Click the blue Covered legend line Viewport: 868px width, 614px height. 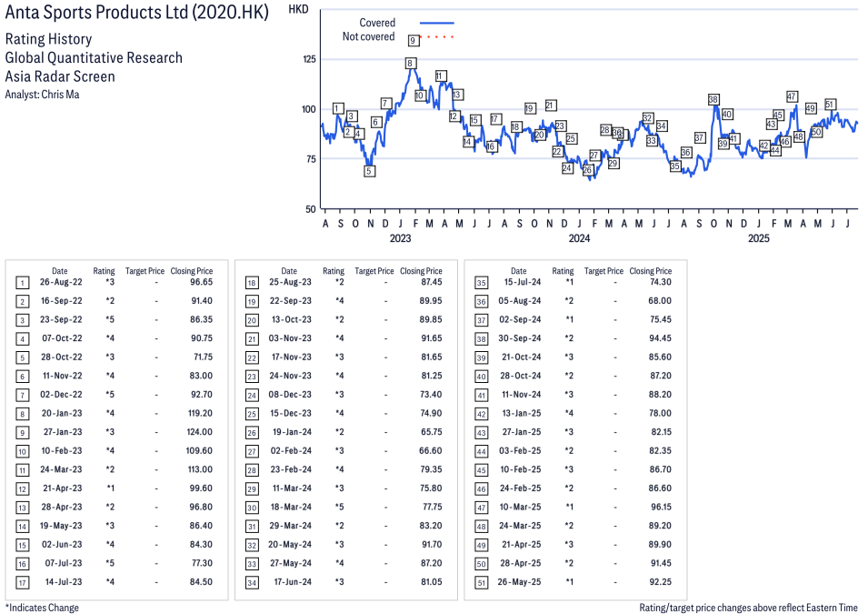(437, 23)
